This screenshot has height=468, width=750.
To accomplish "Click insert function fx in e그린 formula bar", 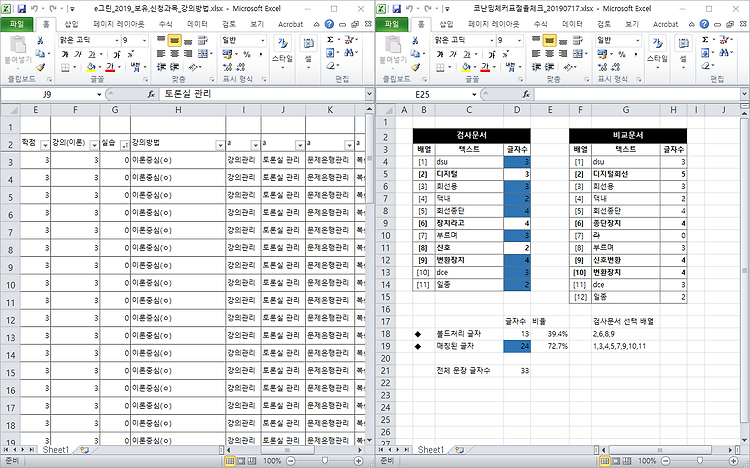I will click(x=151, y=94).
